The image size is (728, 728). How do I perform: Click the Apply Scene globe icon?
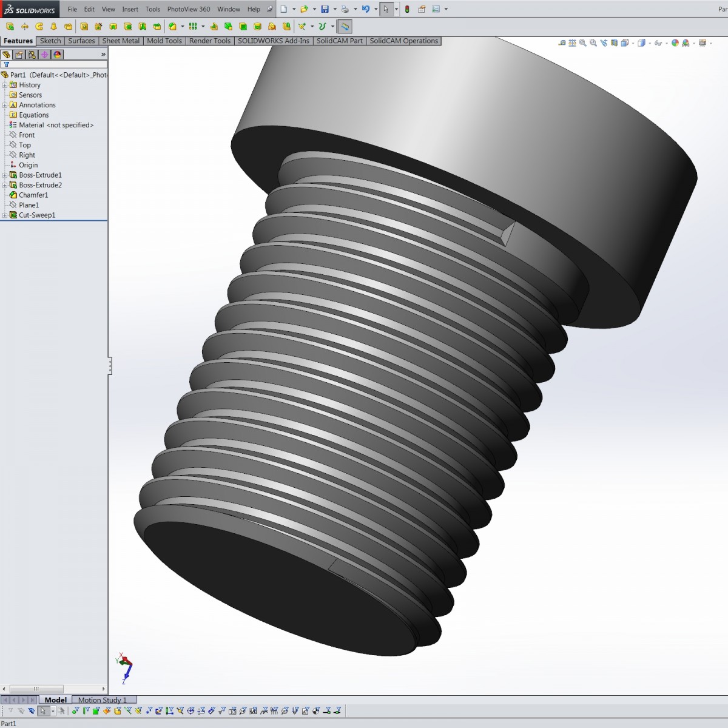pyautogui.click(x=686, y=44)
